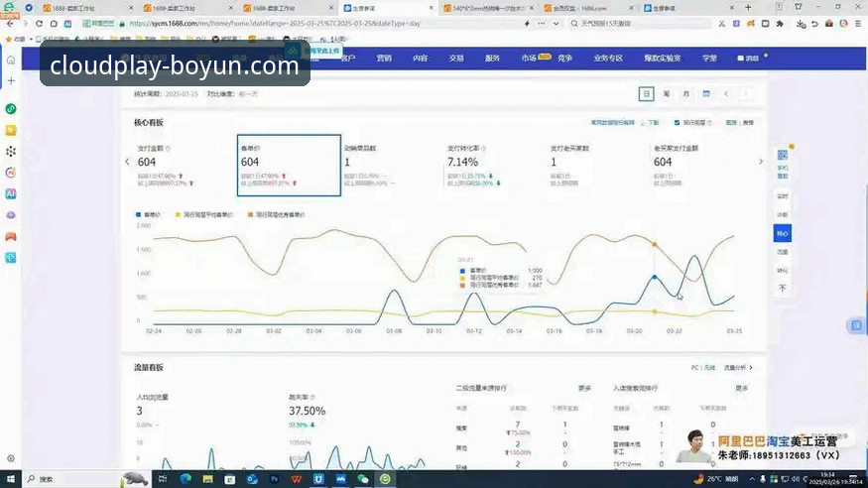The width and height of the screenshot is (868, 488).
Task: Select the 客单价 metric card showing 604
Action: coord(289,165)
